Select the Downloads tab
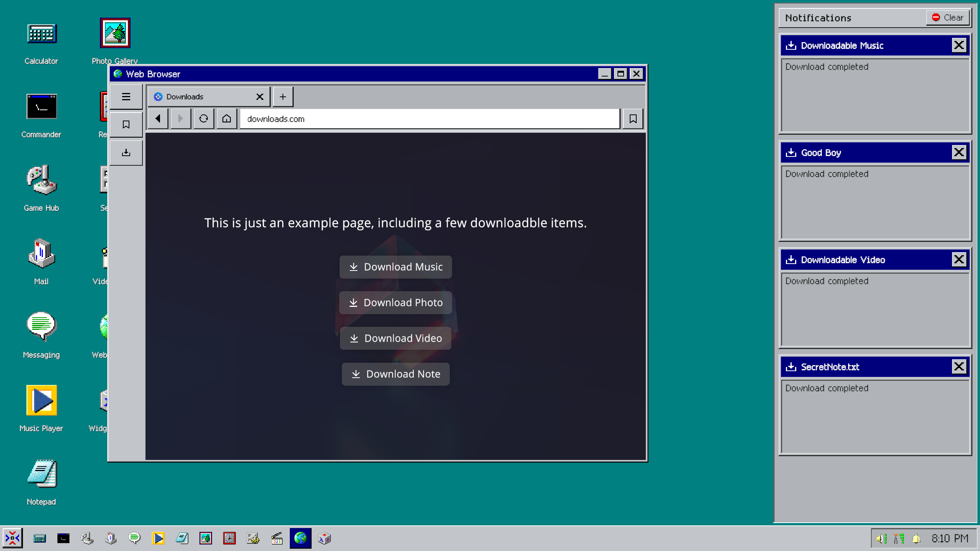980x551 pixels. pyautogui.click(x=199, y=97)
